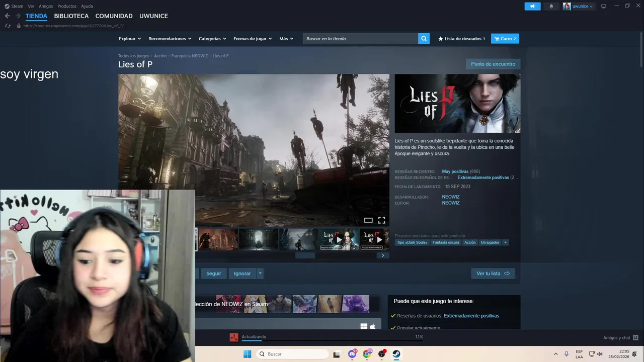This screenshot has height=362, width=644.
Task: Open the Amigos menu
Action: click(46, 6)
